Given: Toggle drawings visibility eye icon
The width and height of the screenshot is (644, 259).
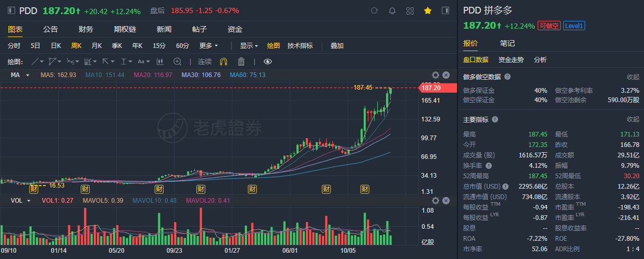Looking at the screenshot, I should pos(268,61).
